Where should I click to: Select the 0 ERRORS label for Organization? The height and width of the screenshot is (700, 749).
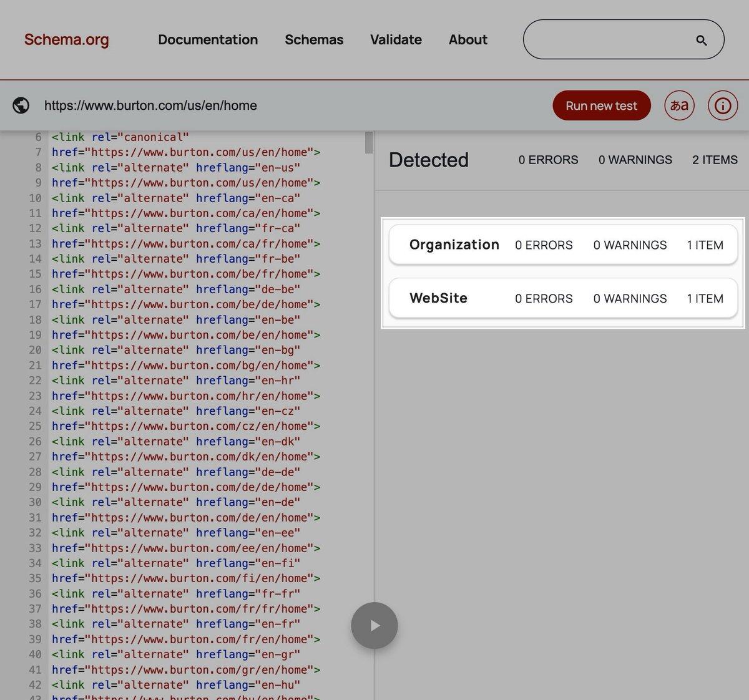coord(543,245)
